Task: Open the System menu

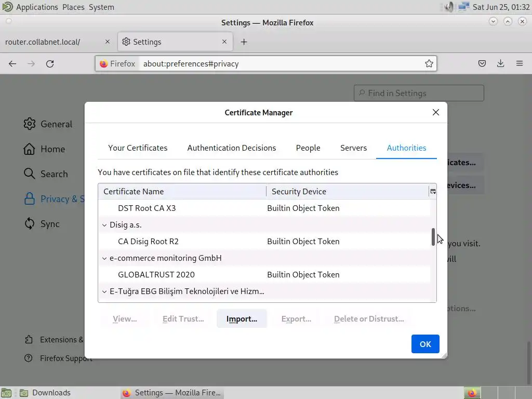Action: (101, 7)
